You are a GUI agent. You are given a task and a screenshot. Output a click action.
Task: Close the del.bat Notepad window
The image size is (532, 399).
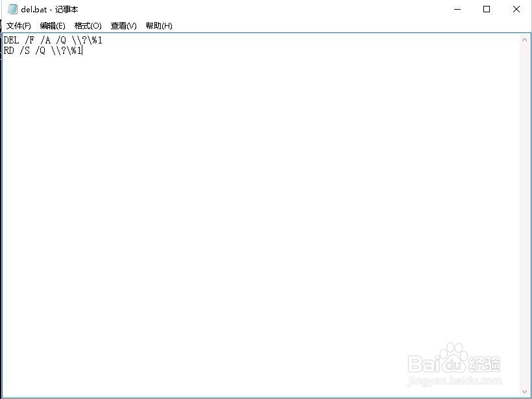(x=516, y=9)
